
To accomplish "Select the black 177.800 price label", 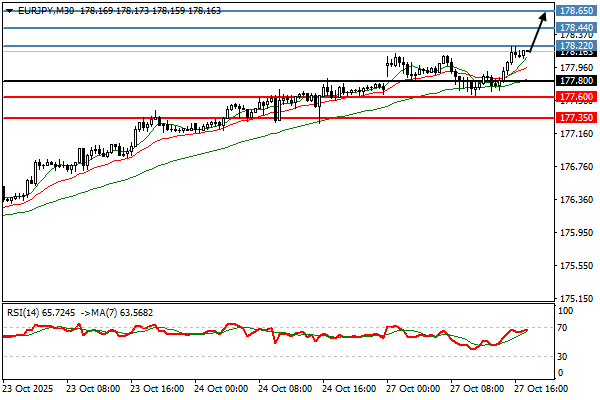I will pos(576,81).
